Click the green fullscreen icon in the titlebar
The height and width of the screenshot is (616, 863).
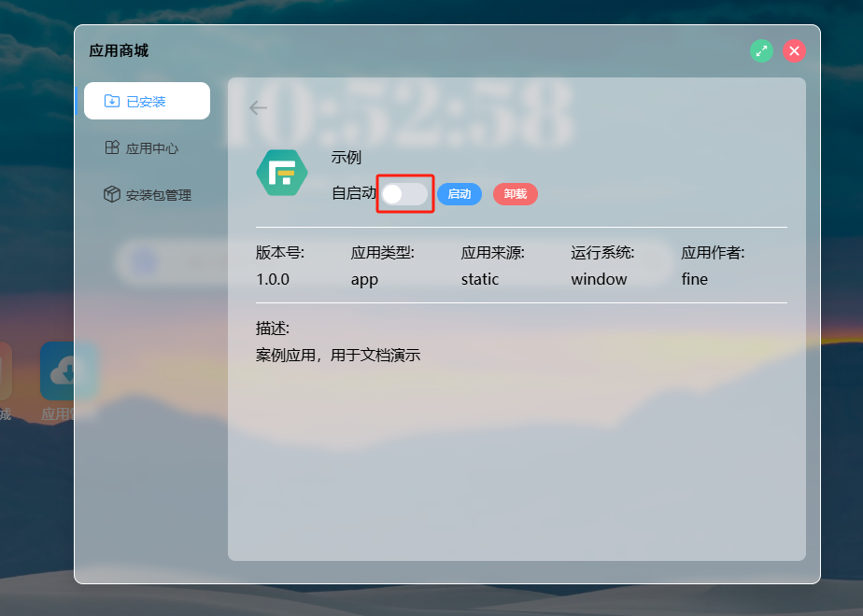tap(761, 50)
